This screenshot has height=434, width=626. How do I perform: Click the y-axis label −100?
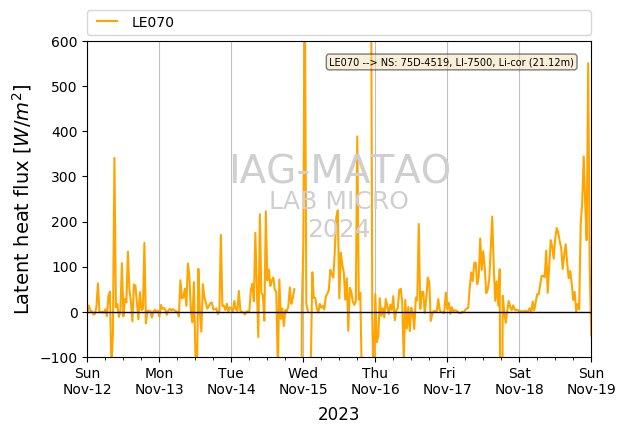click(x=59, y=358)
